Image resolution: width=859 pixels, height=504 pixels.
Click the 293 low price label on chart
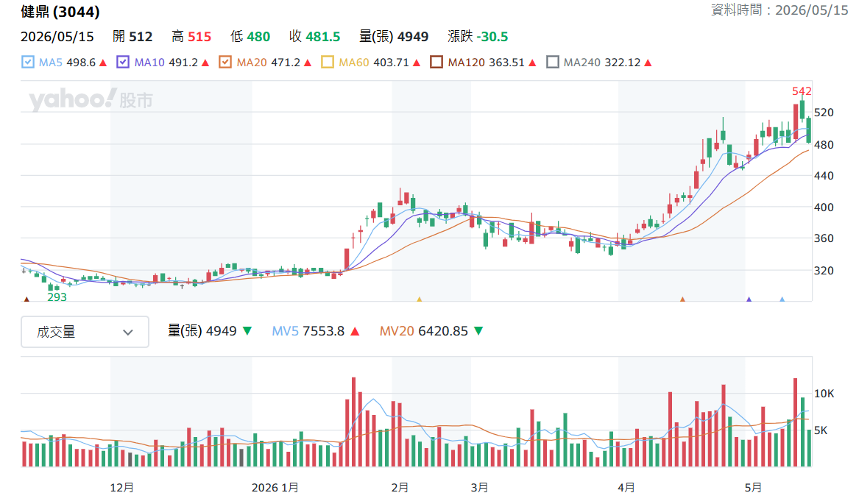(57, 297)
